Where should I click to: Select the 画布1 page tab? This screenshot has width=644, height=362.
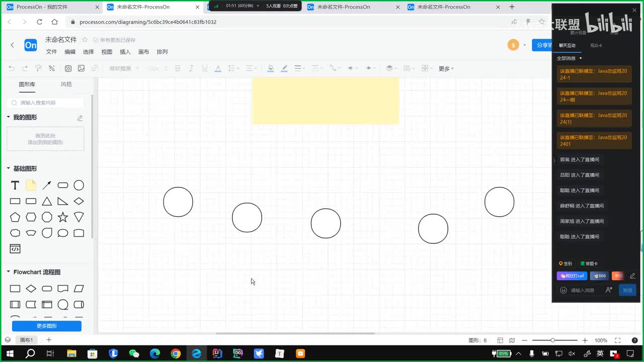pos(26,340)
